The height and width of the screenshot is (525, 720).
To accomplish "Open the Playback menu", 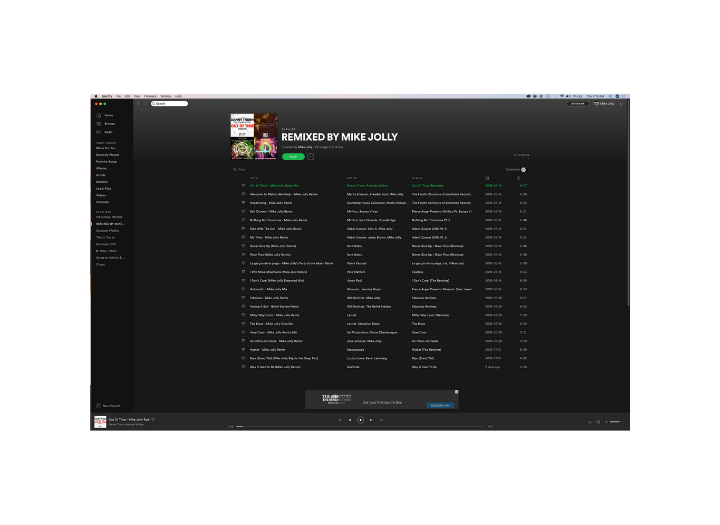I will [x=150, y=96].
